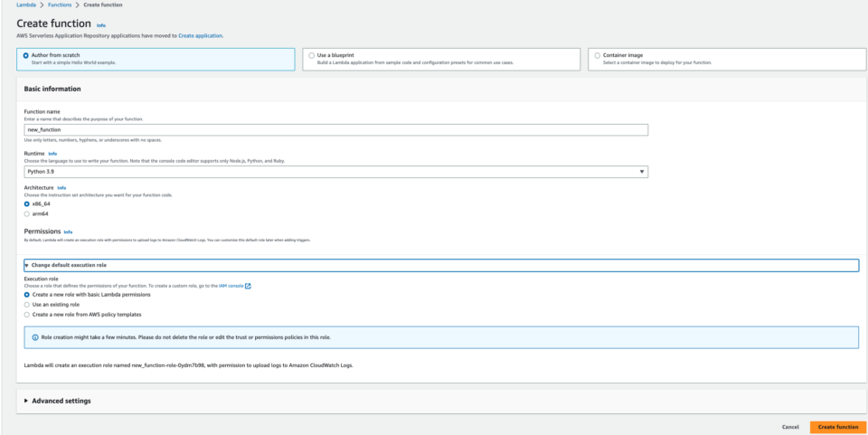This screenshot has height=435, width=868.
Task: Click the Function name input field
Action: pos(335,130)
